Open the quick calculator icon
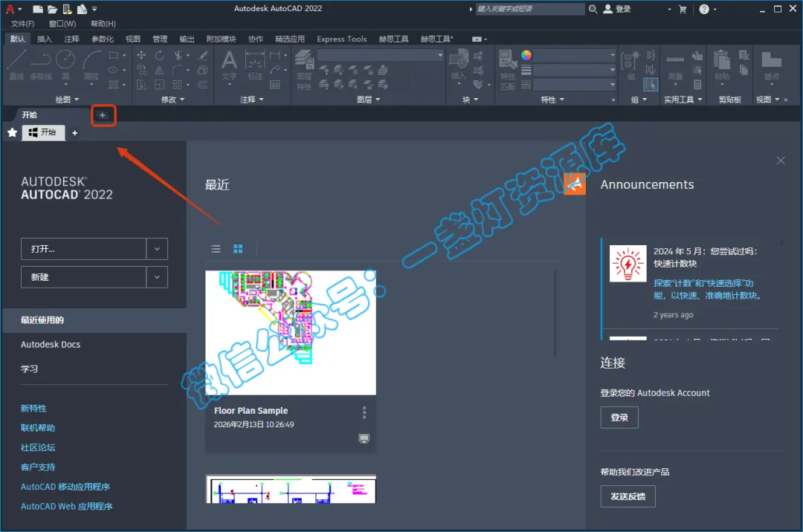Image resolution: width=803 pixels, height=532 pixels. click(697, 85)
